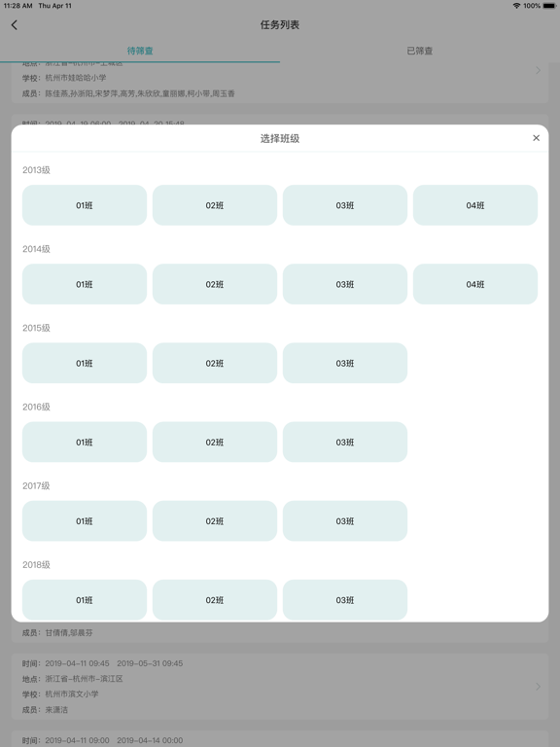Click members line 甘倩倩,邬晨芬
Screen dimensions: 560x747
pos(69,633)
